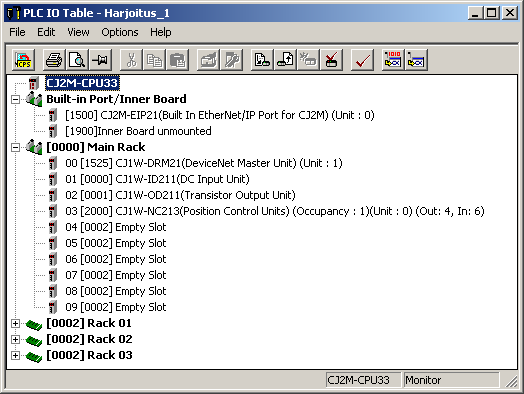Click the transfer from PLC icon with up arrow
Viewport: 524px width, 394px height.
[x=285, y=60]
